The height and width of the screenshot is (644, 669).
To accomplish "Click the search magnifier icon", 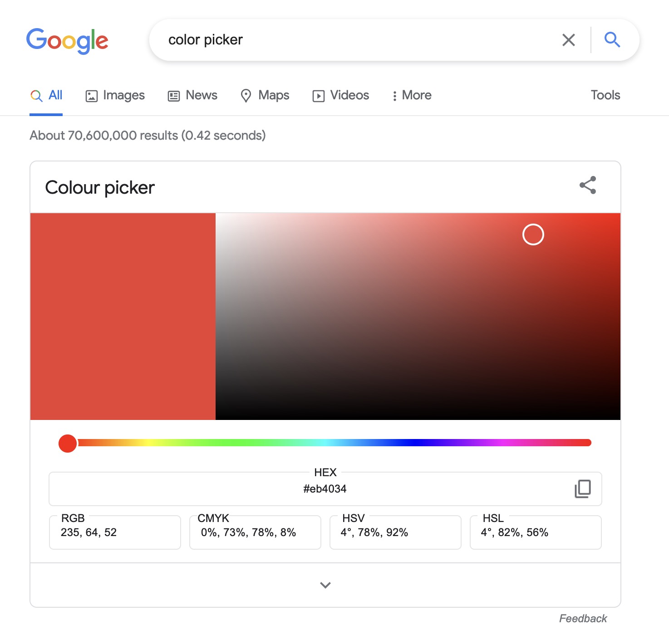I will coord(612,39).
